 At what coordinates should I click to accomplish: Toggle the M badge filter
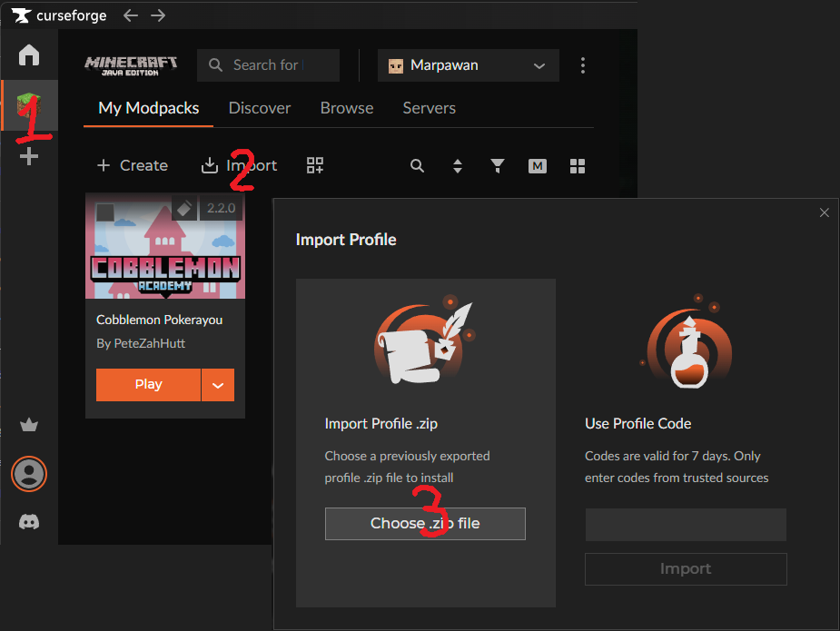(537, 166)
